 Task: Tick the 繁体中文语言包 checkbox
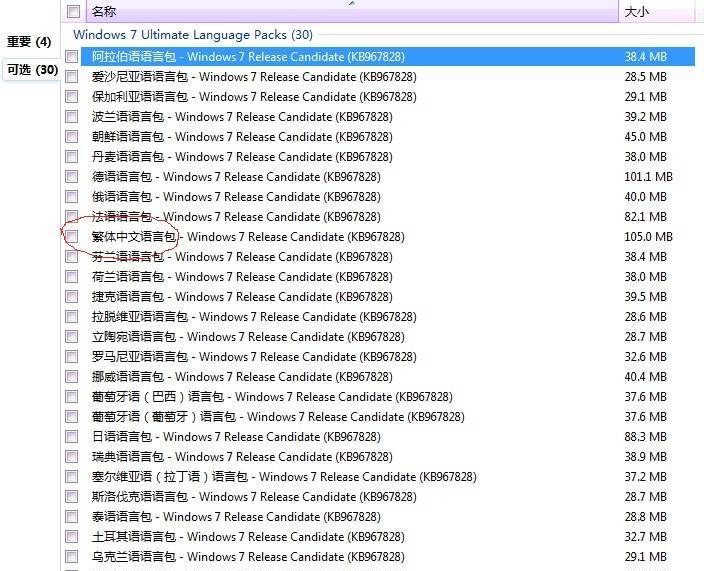71,237
